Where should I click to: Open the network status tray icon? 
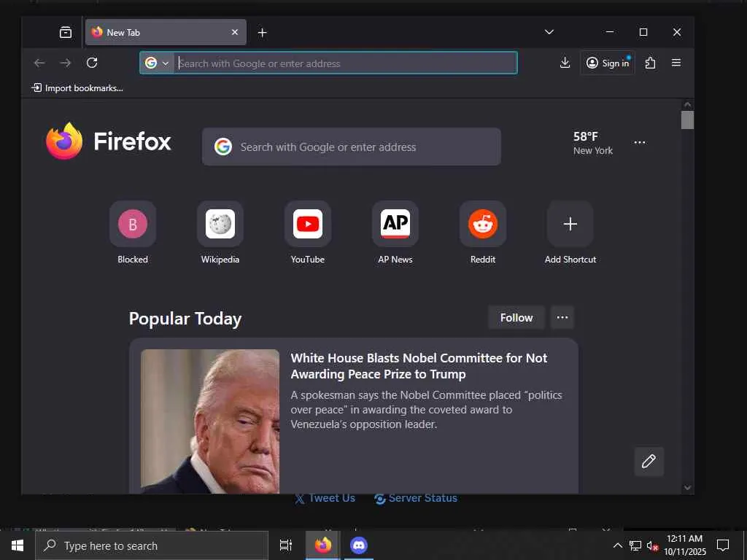point(635,545)
